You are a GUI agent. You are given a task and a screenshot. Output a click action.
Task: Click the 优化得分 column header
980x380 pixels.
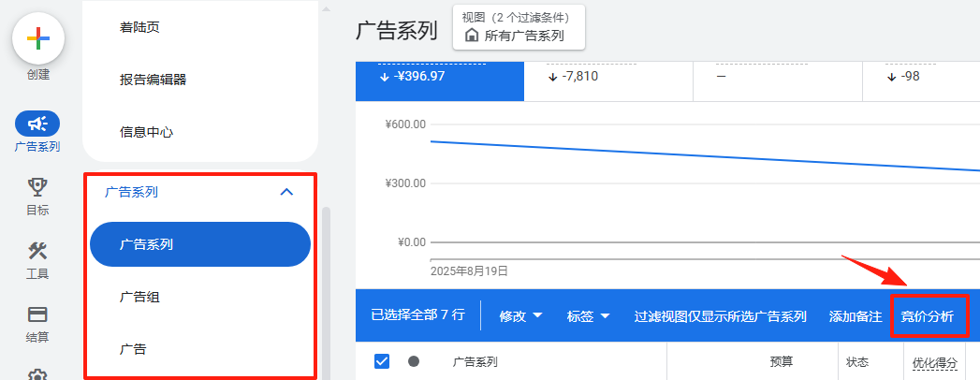click(x=934, y=362)
